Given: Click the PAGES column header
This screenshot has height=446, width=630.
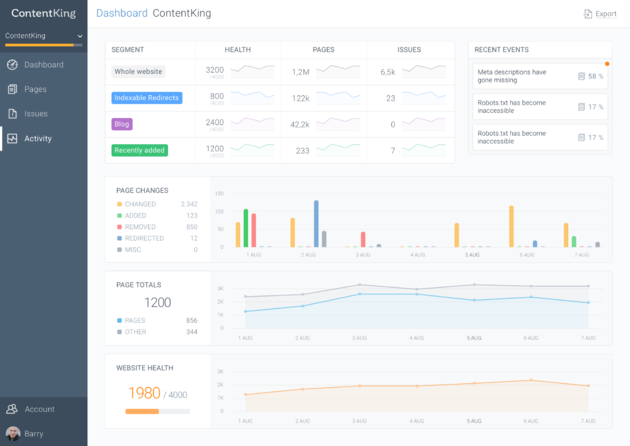Looking at the screenshot, I should [323, 50].
